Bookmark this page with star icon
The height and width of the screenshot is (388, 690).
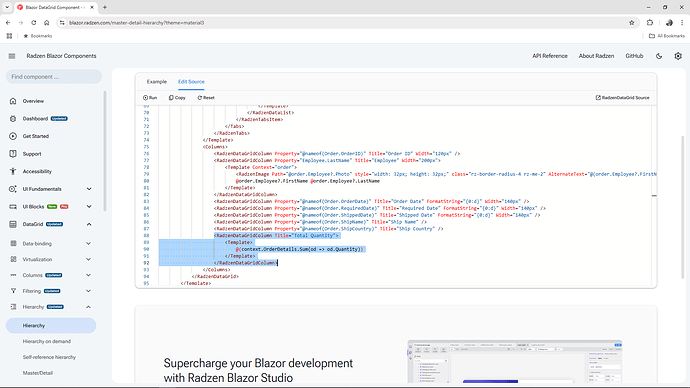(631, 22)
